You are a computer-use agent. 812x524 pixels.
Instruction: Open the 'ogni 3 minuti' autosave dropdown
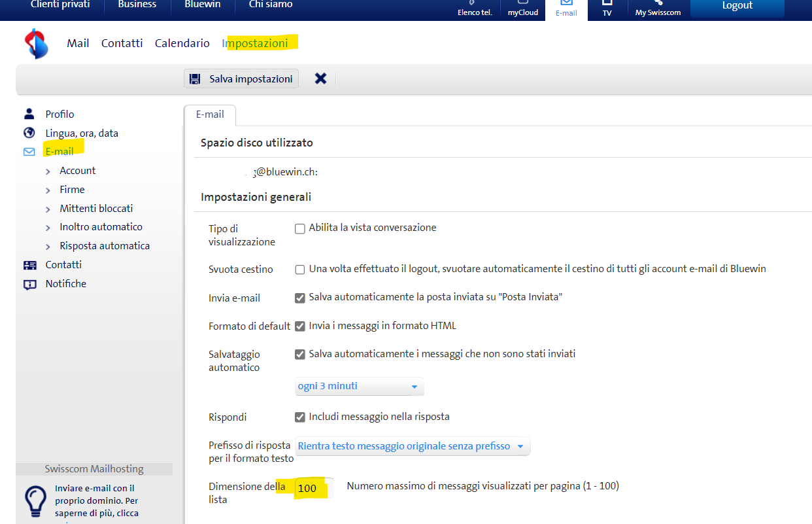click(x=359, y=387)
